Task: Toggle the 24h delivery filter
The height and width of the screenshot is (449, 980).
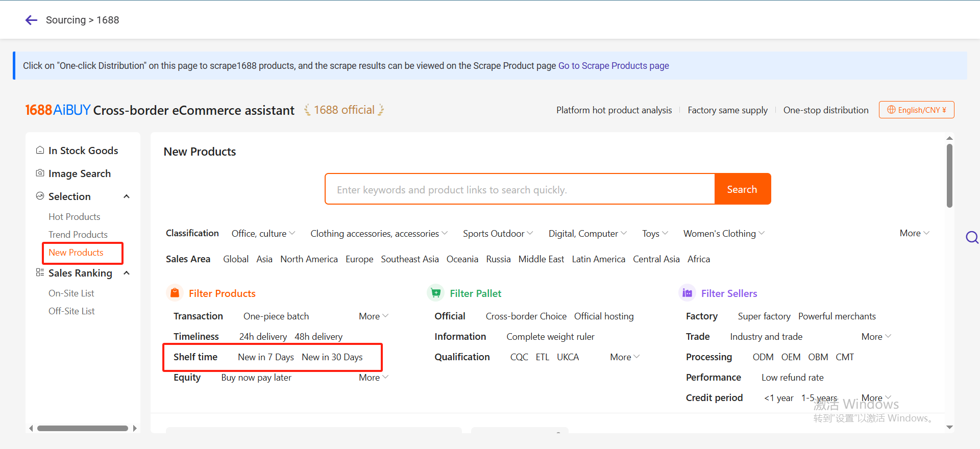Action: coord(263,337)
